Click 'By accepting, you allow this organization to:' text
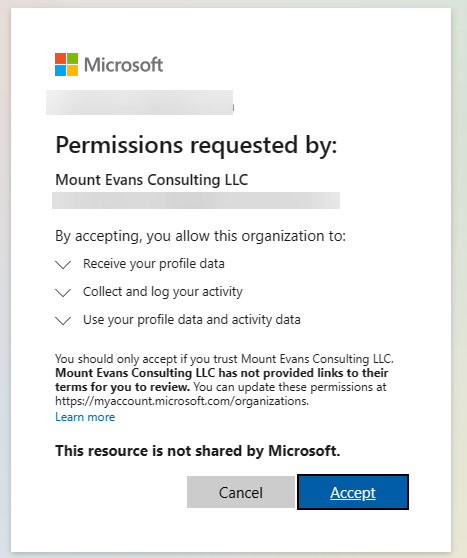Viewport: 467px width, 558px height. coord(200,236)
